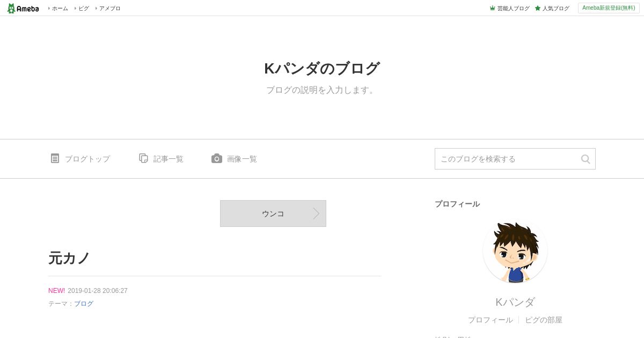
Task: Click the star icon for 人気ブログ
Action: [x=538, y=8]
